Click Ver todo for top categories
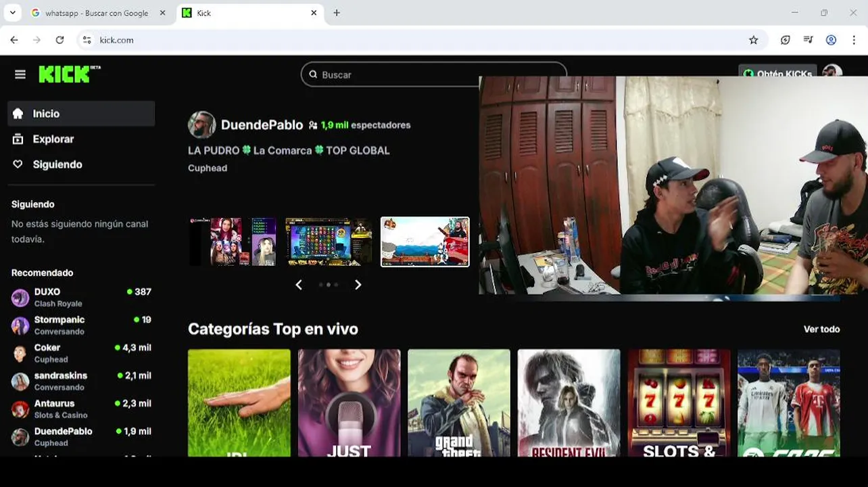 pos(821,329)
